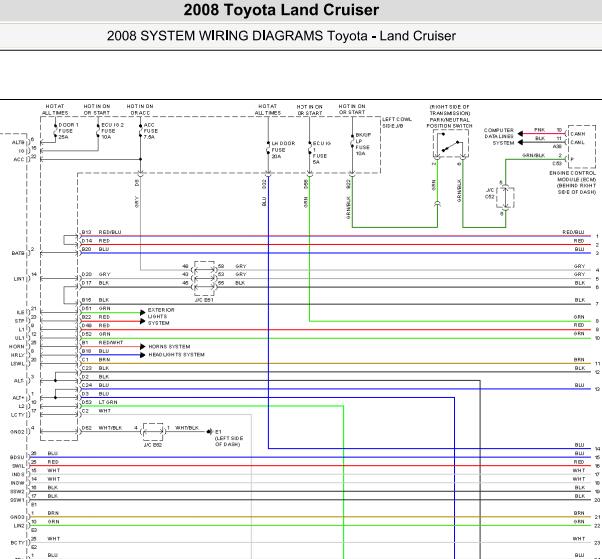Click the J/C B51 junction connector label
Image resolution: width=602 pixels, height=559 pixels.
pyautogui.click(x=204, y=300)
